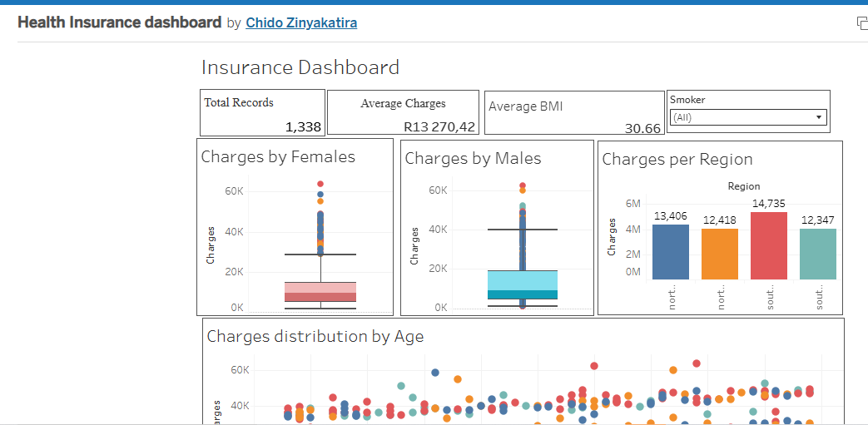Image resolution: width=868 pixels, height=425 pixels.
Task: Click the topmost red outlier dot for females
Action: 320,185
